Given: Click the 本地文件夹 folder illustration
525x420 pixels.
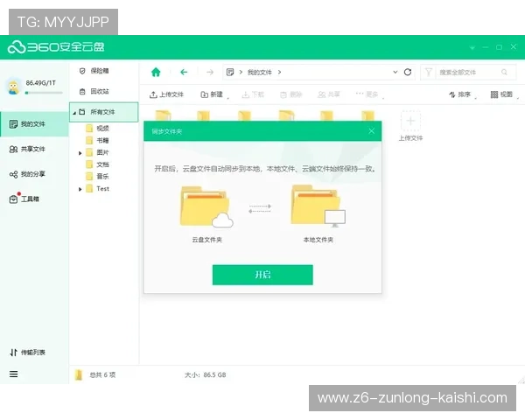Looking at the screenshot, I should (x=318, y=206).
